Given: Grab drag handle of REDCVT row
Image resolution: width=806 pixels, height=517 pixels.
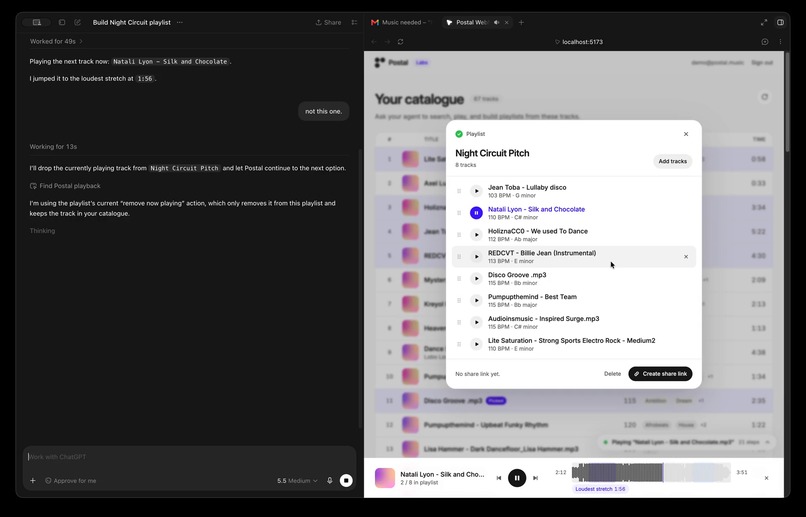Looking at the screenshot, I should [459, 256].
